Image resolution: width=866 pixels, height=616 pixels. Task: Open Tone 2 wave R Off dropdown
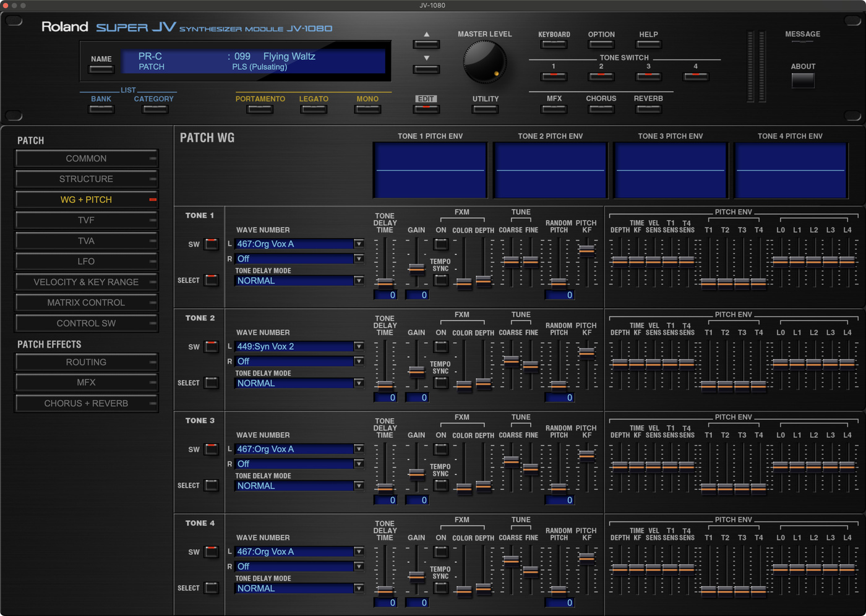[x=299, y=361]
